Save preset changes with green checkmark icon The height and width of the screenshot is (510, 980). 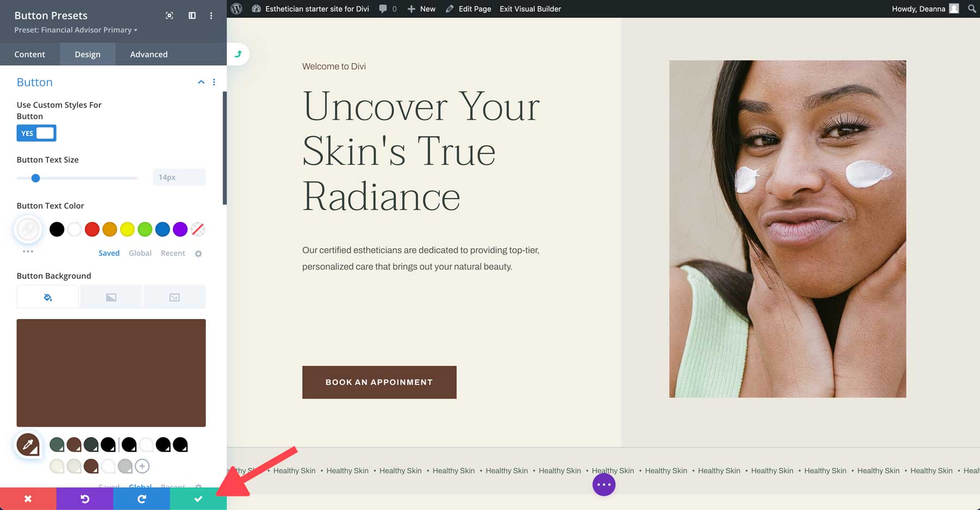[x=198, y=499]
